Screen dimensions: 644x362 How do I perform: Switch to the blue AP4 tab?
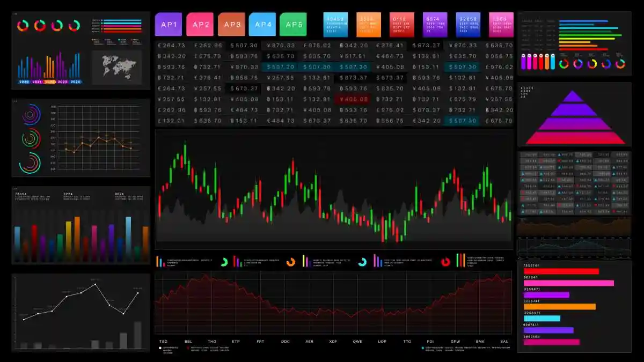coord(262,24)
